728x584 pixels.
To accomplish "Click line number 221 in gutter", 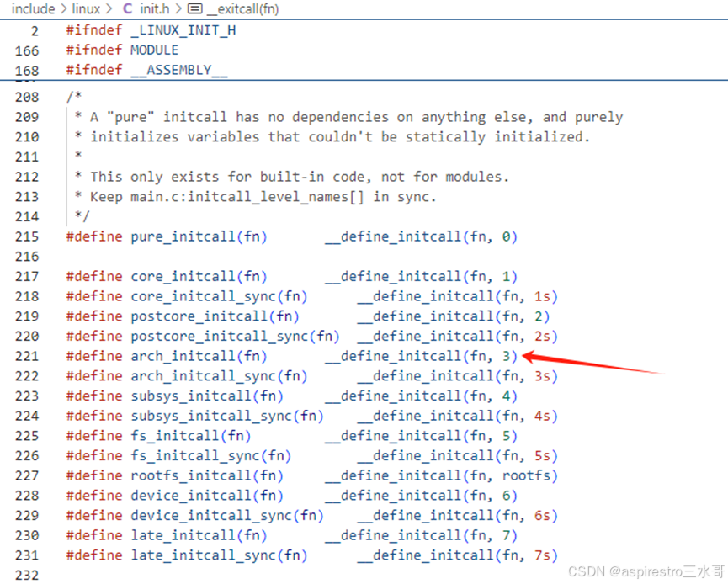I will click(x=26, y=356).
